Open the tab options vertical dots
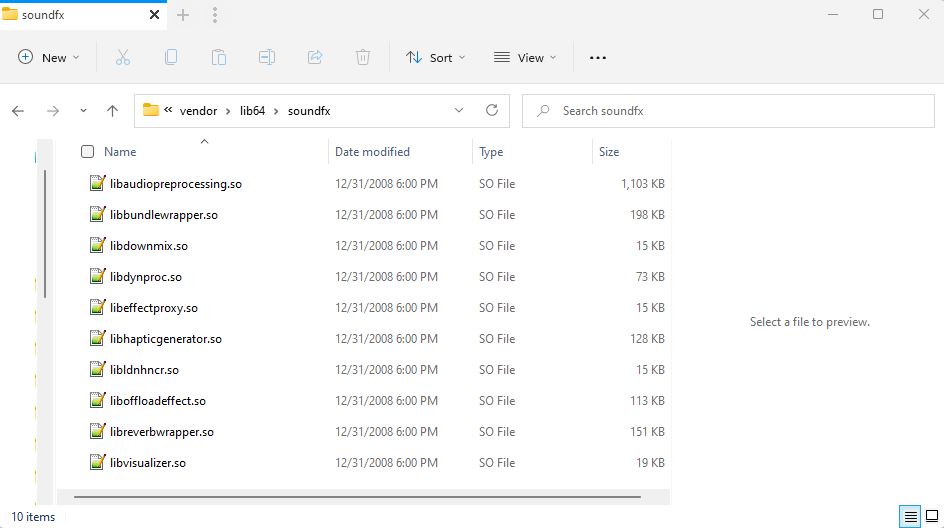This screenshot has height=528, width=944. click(215, 15)
